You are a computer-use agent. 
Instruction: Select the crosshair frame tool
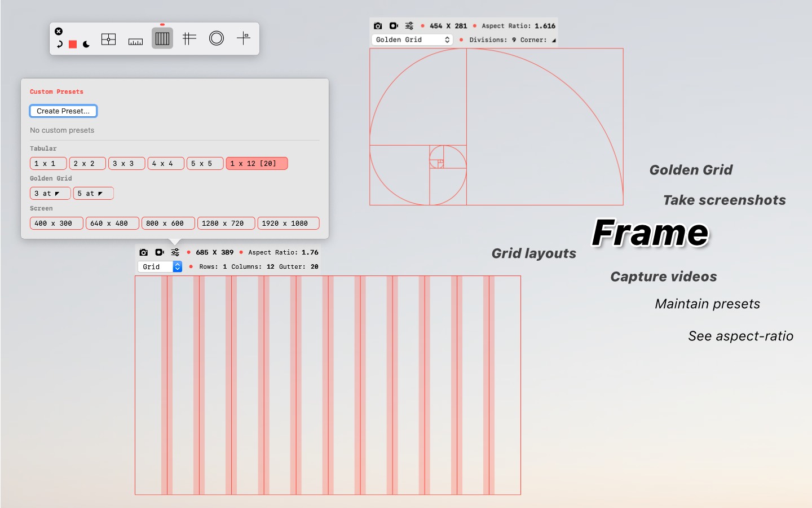pos(108,39)
